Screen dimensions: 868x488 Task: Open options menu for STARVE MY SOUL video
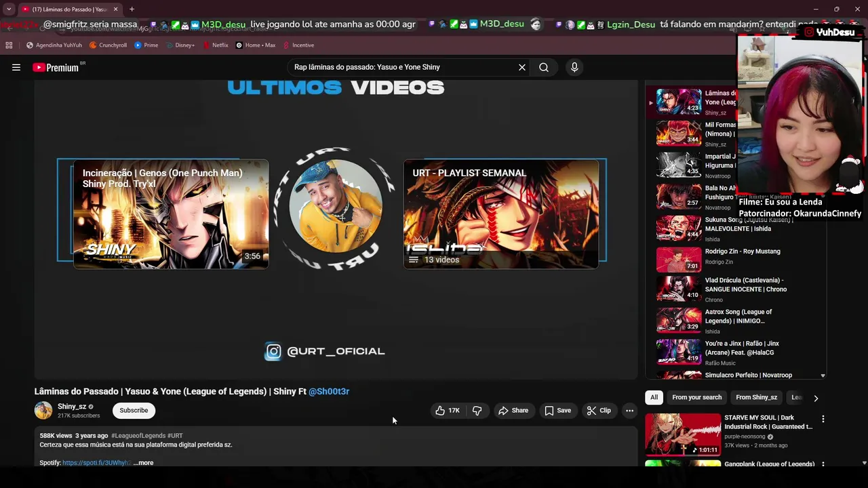pos(823,420)
